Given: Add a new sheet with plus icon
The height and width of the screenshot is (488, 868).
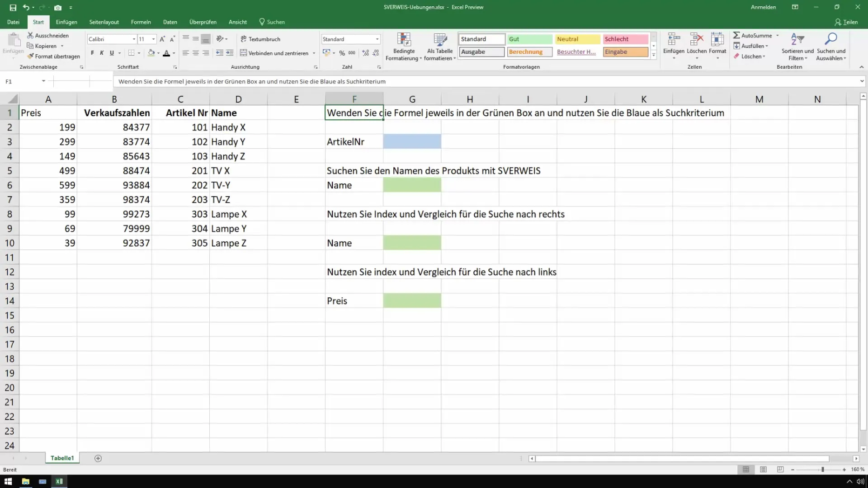Looking at the screenshot, I should tap(98, 458).
